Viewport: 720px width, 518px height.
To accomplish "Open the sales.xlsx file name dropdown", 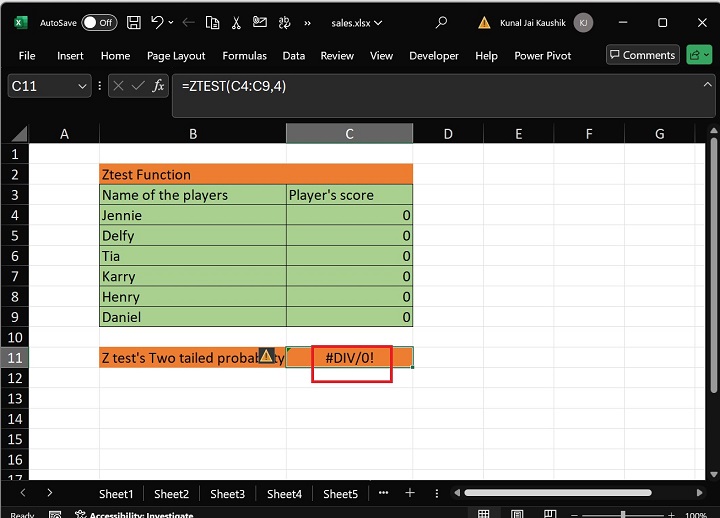I will point(357,23).
